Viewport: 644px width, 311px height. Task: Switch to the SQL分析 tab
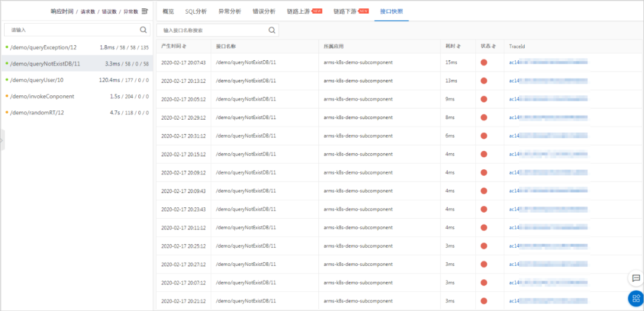point(196,11)
